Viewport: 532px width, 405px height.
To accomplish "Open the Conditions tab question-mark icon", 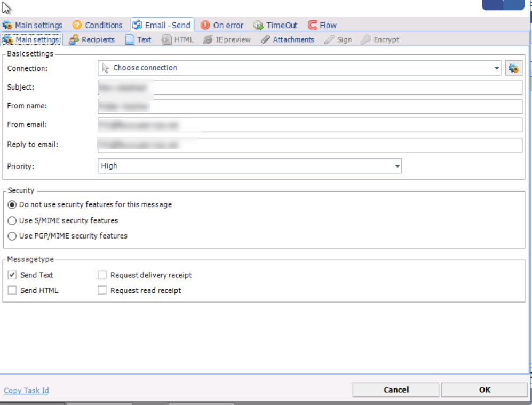I will [77, 26].
